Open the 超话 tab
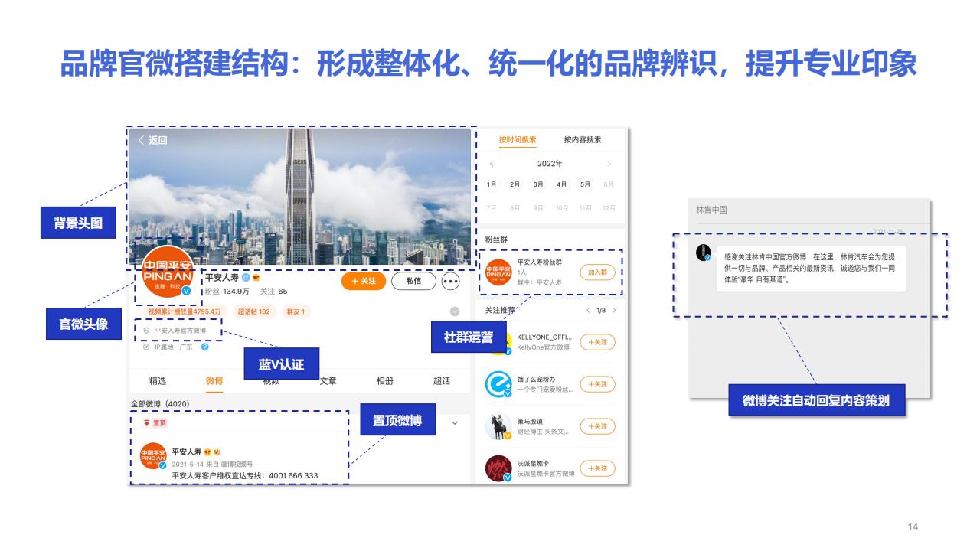This screenshot has height=551, width=980. [442, 380]
